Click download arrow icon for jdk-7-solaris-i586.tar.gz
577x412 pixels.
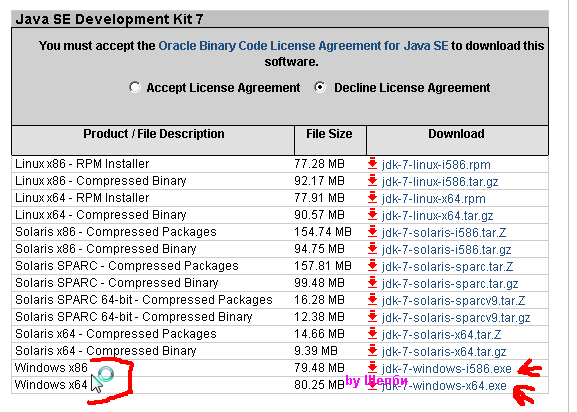click(372, 249)
